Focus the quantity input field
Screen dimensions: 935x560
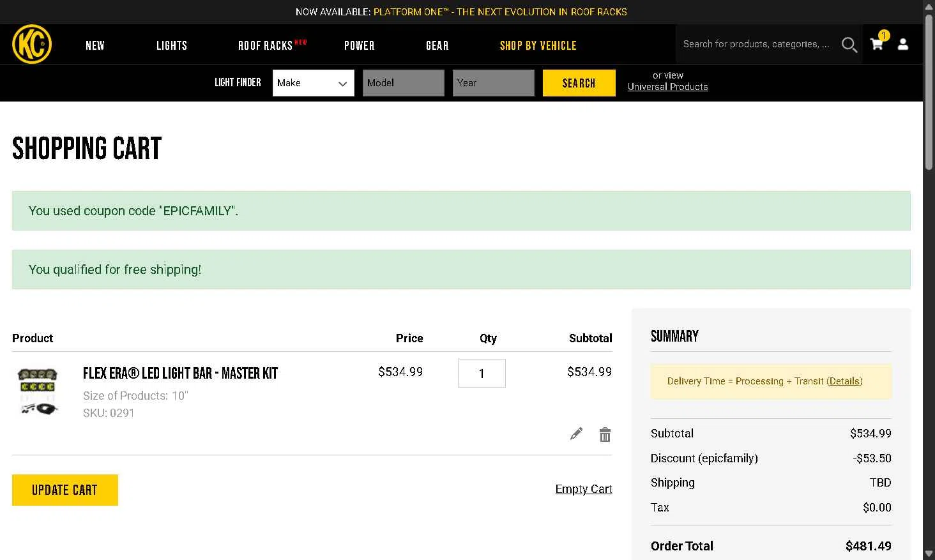[x=482, y=373]
